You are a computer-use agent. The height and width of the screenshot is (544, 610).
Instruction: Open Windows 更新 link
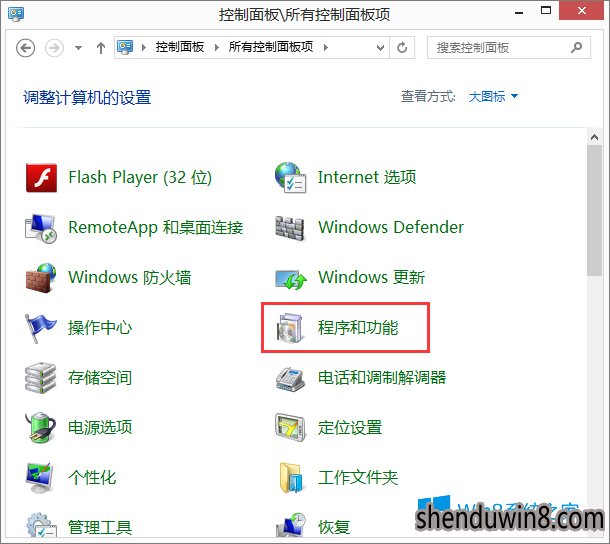point(372,277)
